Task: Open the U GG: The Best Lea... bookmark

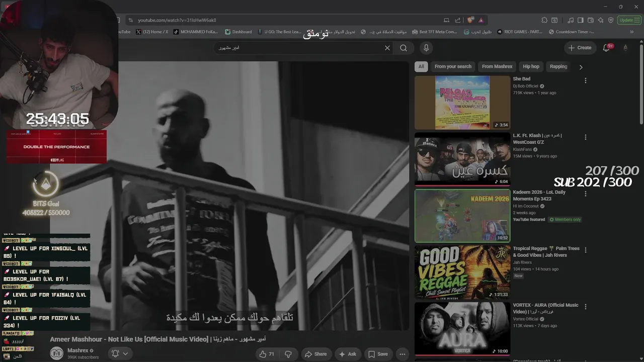Action: coord(279,32)
